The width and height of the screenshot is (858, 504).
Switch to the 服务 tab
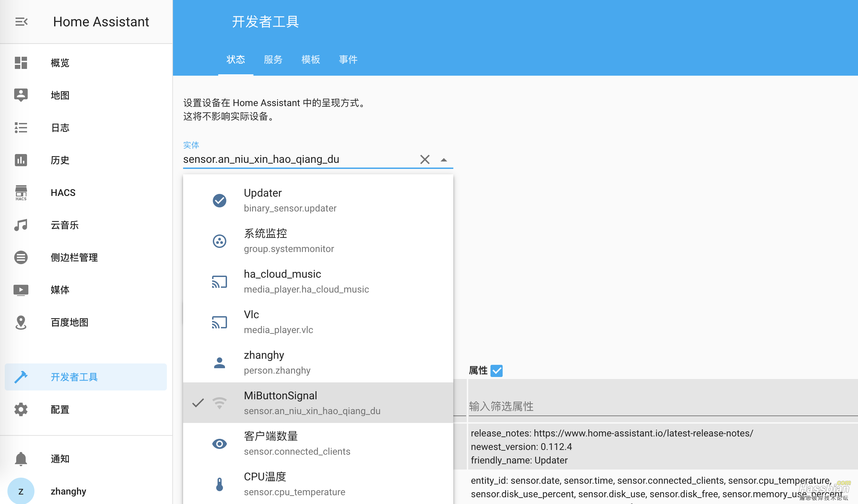pyautogui.click(x=273, y=59)
